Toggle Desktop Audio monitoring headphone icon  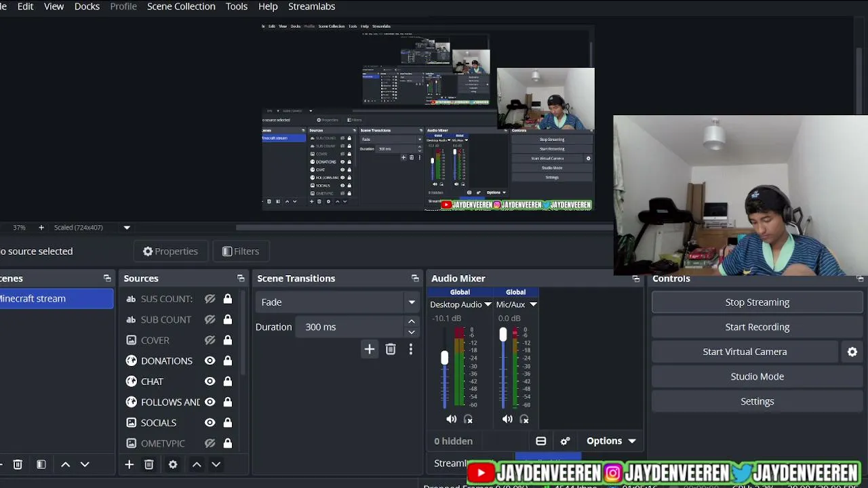(468, 420)
